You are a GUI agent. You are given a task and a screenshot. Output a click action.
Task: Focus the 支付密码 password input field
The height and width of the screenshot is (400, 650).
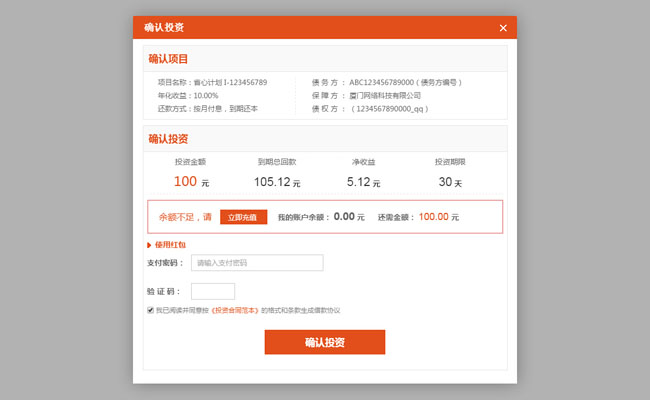click(x=257, y=263)
